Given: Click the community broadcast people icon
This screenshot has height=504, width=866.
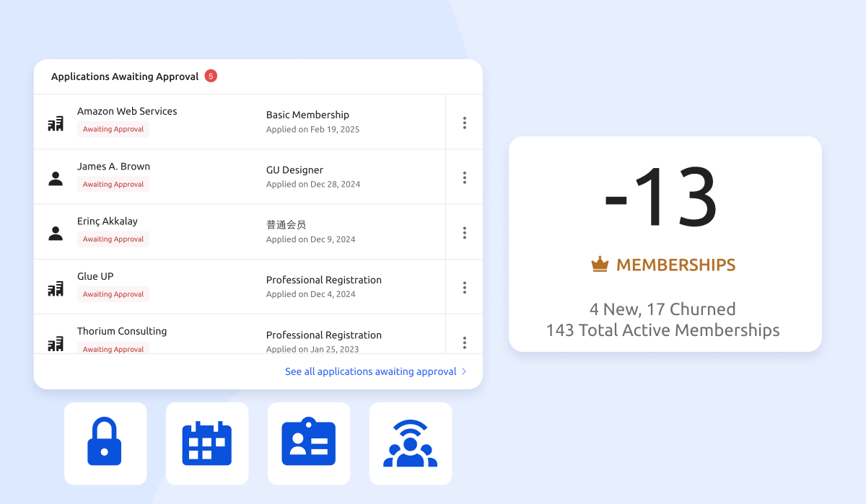Looking at the screenshot, I should [411, 443].
